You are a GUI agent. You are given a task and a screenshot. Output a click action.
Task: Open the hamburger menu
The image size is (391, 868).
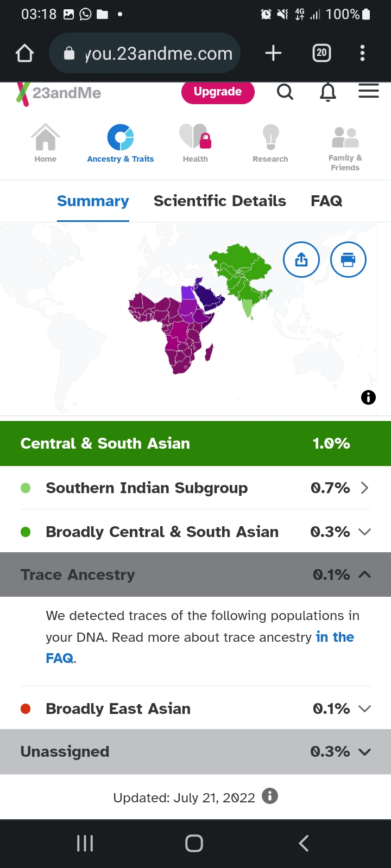click(369, 91)
